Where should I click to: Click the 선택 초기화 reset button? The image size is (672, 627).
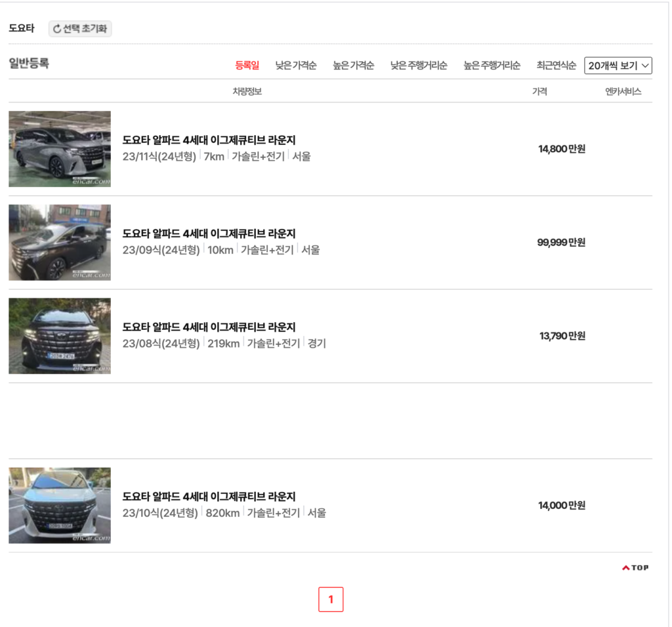pos(79,28)
